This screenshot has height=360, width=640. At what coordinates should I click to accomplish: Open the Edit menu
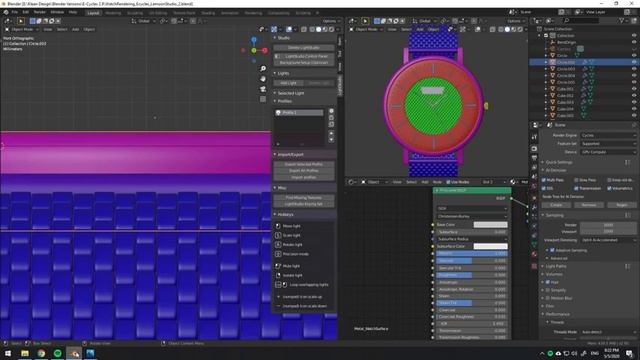pyautogui.click(x=26, y=12)
